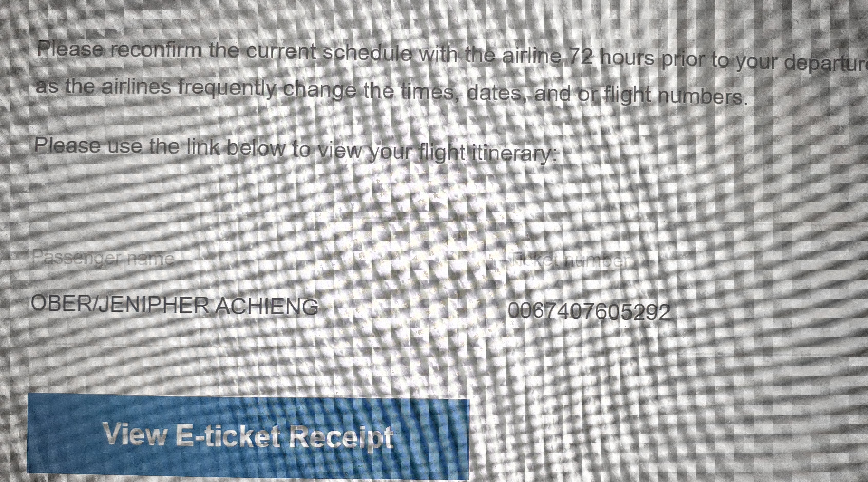Click the Ticket number column label
Screen dimensions: 868x482
click(569, 260)
